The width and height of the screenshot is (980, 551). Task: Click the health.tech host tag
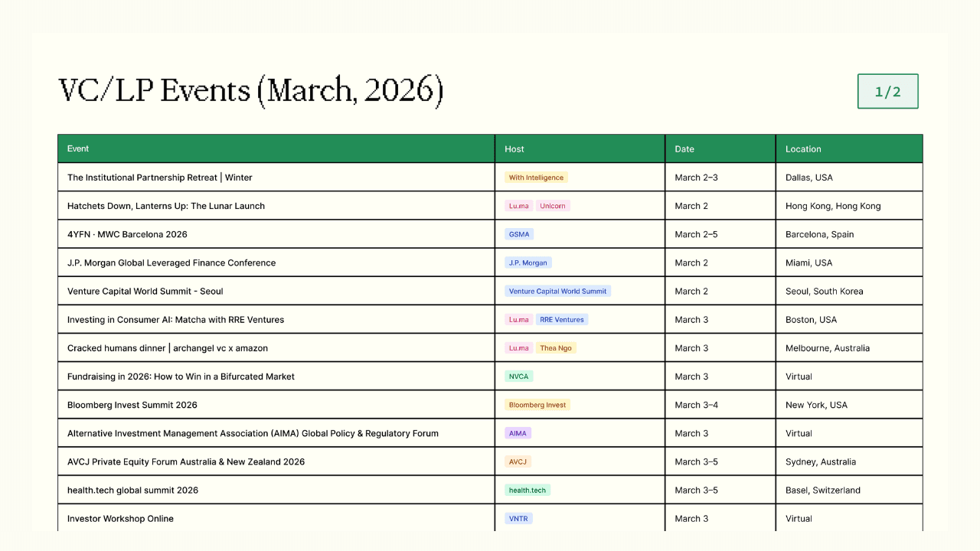point(528,490)
